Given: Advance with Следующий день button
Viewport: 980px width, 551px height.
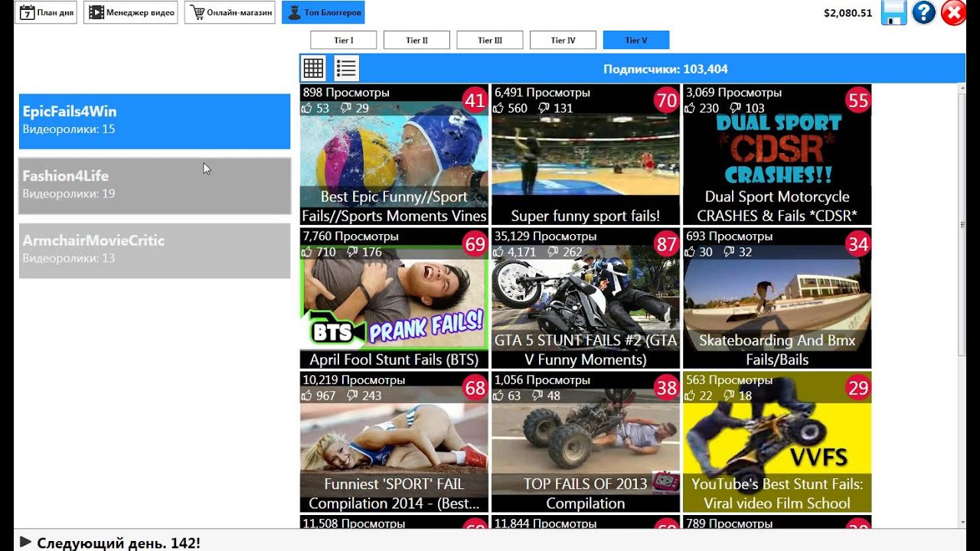Looking at the screenshot, I should pyautogui.click(x=110, y=543).
